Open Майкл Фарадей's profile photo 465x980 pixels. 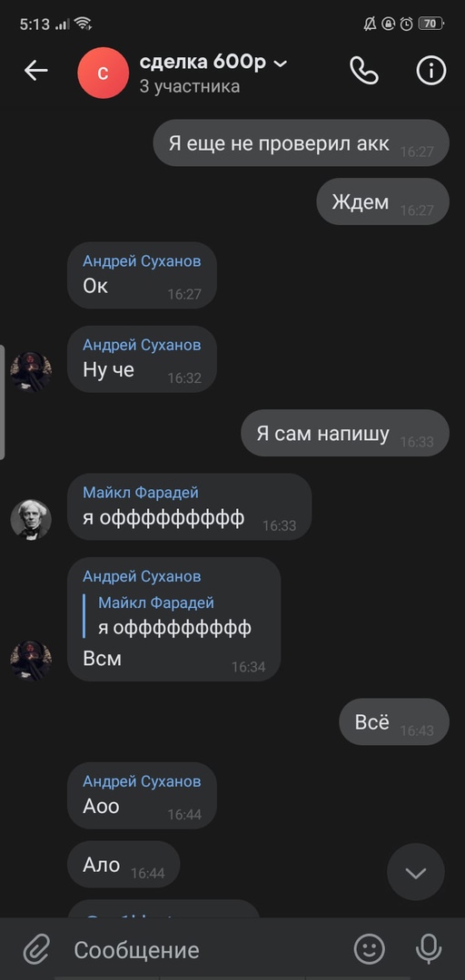pos(31,519)
